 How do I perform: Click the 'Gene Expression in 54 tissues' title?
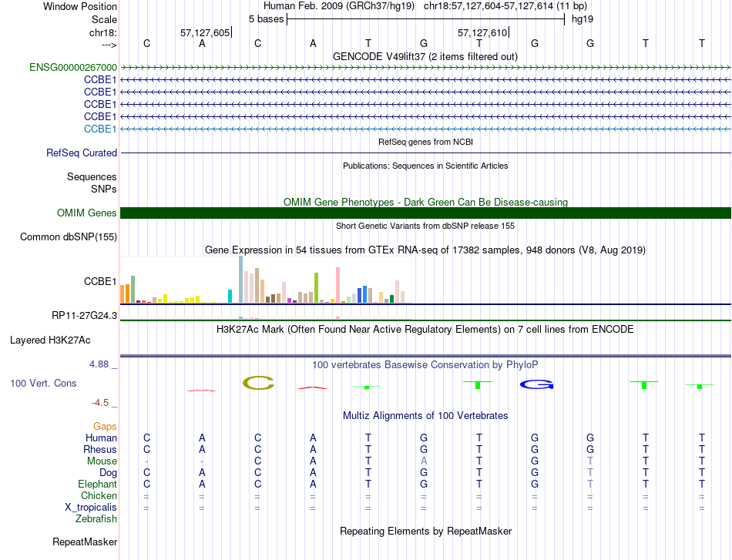tap(425, 250)
